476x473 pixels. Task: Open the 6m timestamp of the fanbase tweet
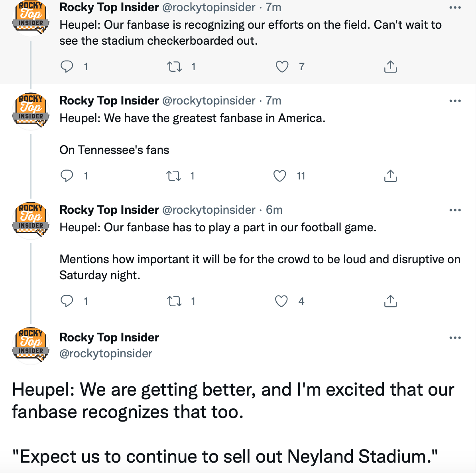click(274, 210)
